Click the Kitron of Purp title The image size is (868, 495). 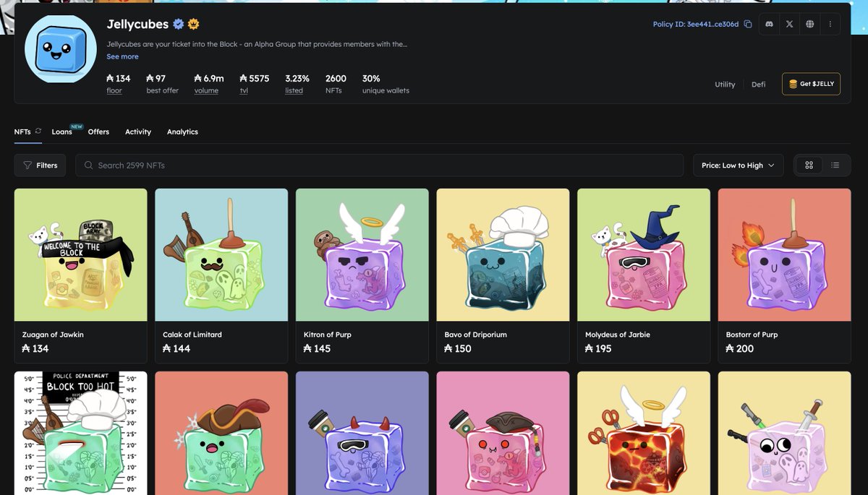pyautogui.click(x=328, y=335)
